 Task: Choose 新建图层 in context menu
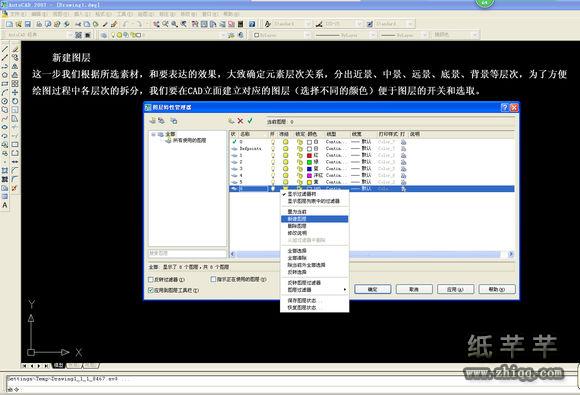(314, 219)
